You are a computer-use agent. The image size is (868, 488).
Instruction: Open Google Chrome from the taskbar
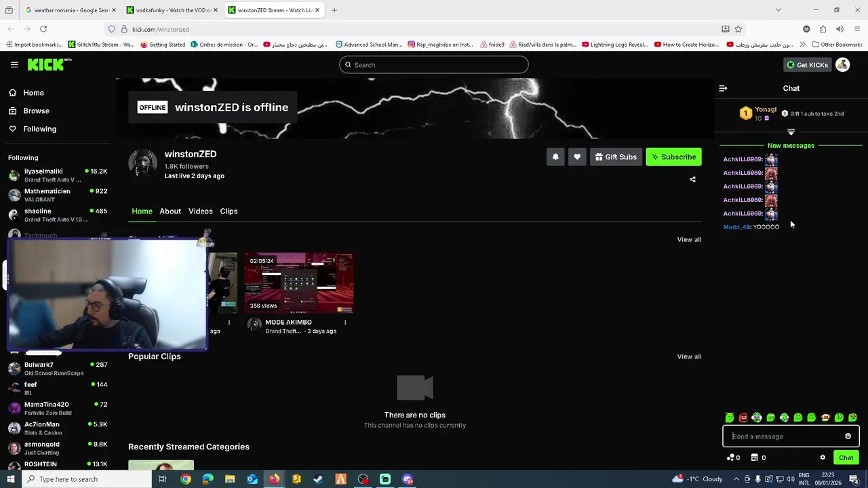point(185,479)
